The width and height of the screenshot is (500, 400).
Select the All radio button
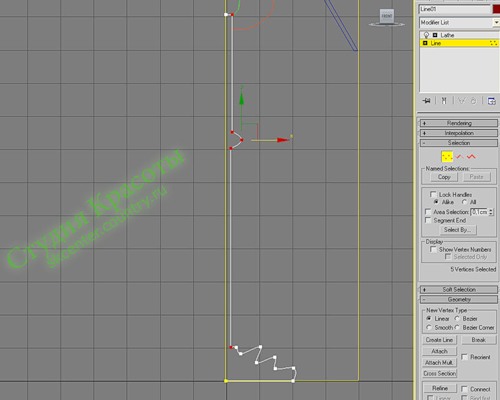tap(464, 202)
